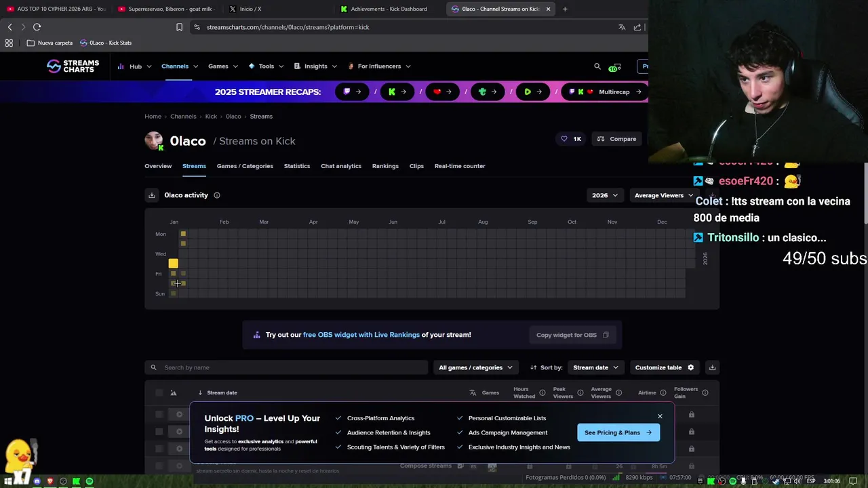Go back with the browser back arrow
Screen dimensions: 868x488
(x=9, y=27)
